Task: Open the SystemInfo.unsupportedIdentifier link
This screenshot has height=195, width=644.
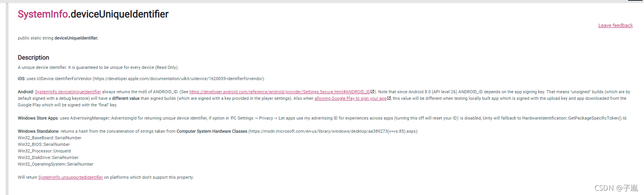Action: [71, 177]
